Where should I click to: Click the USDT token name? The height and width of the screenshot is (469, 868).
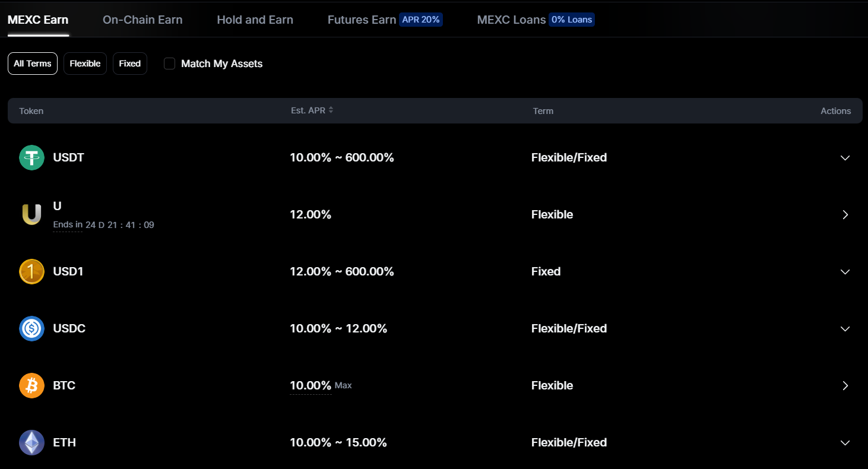pyautogui.click(x=69, y=158)
